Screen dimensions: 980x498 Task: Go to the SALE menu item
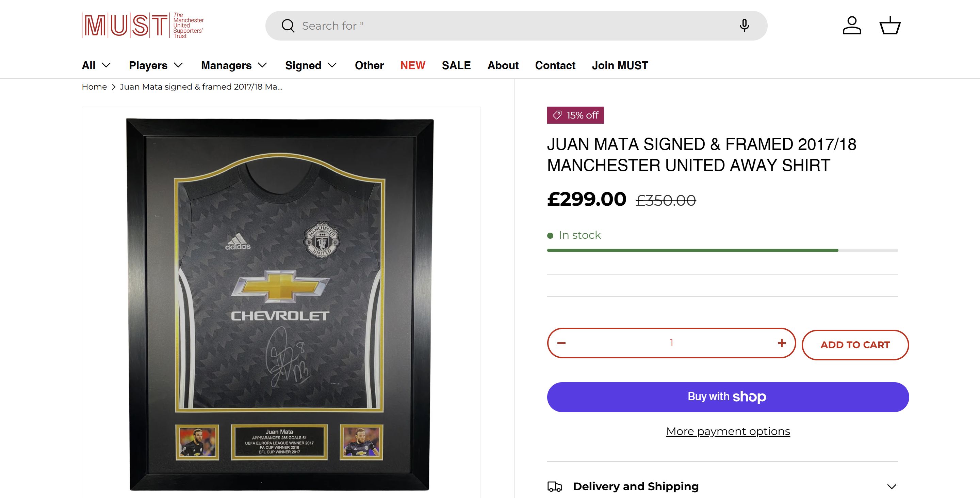tap(456, 65)
